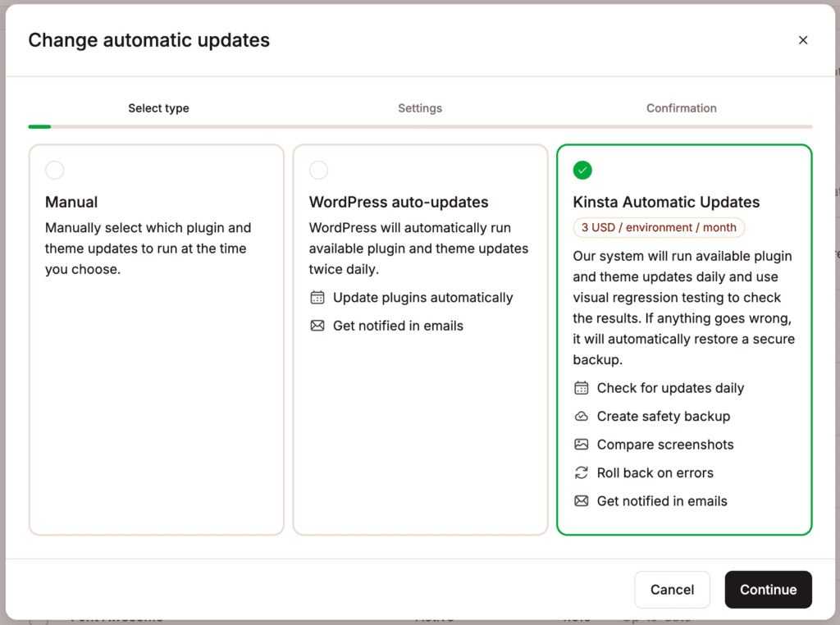Open the Confirmation step
The width and height of the screenshot is (840, 625).
point(681,107)
